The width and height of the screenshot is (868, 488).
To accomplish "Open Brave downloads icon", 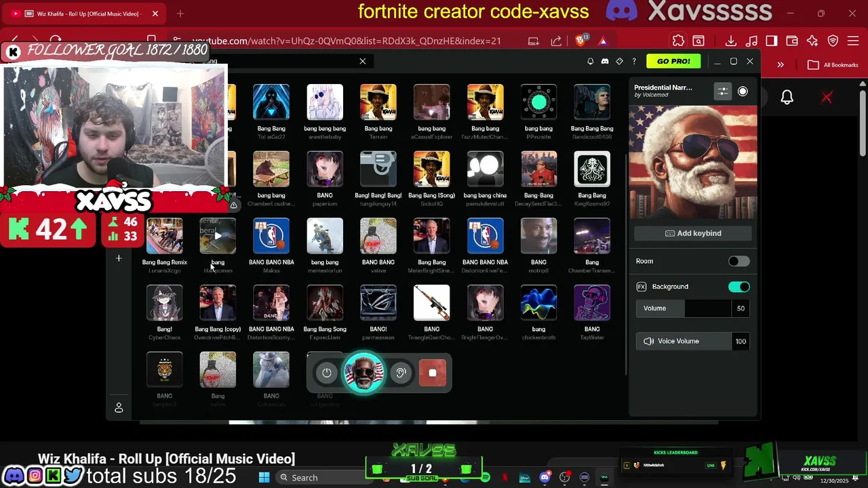I will pyautogui.click(x=731, y=41).
